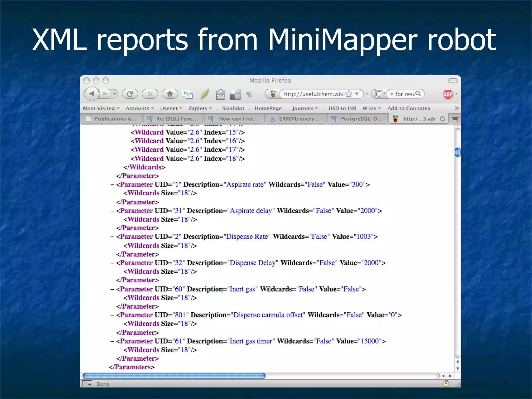Click the faded gray toolbar icon beside the URL bar

click(249, 94)
